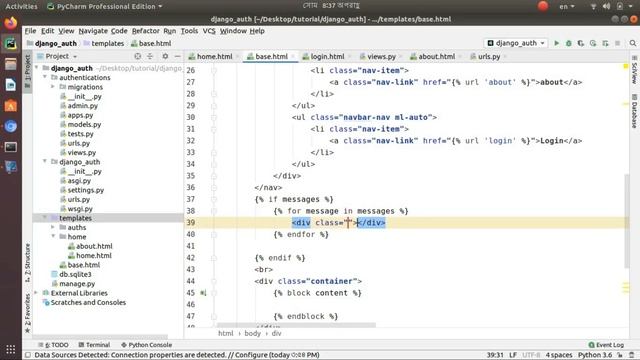
Task: Expand the auths folder
Action: tap(53, 227)
